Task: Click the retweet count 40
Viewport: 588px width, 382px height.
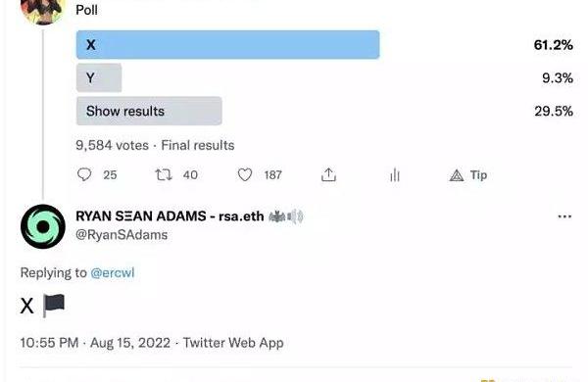Action: coord(190,175)
